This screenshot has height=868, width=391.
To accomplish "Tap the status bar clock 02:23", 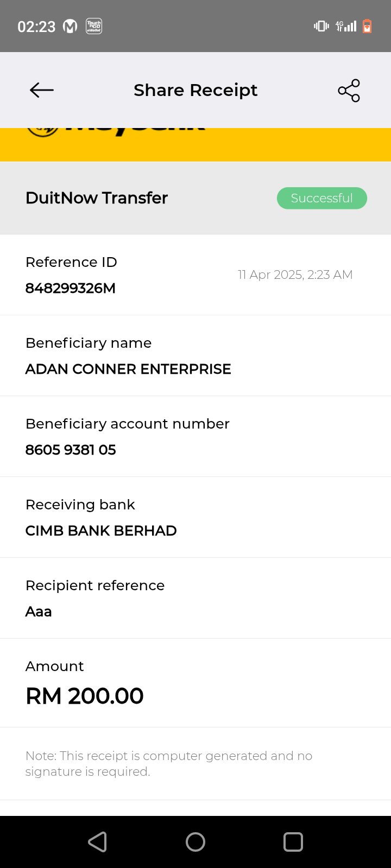I will coord(36,27).
